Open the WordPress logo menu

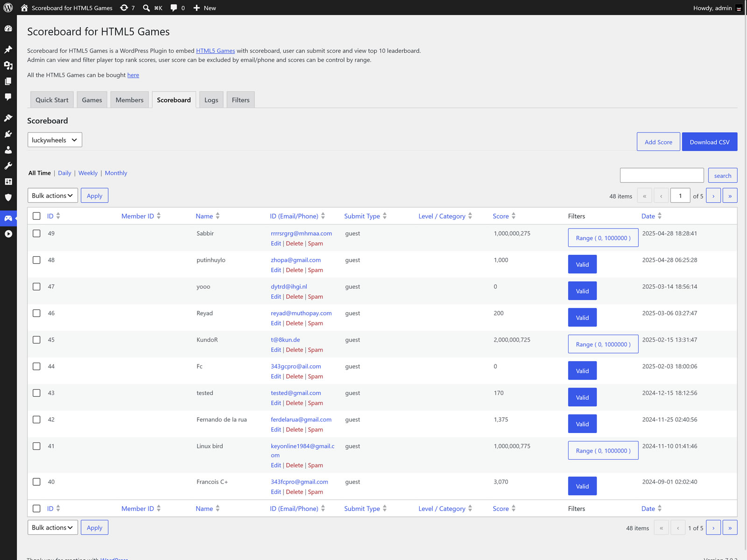pos(8,8)
